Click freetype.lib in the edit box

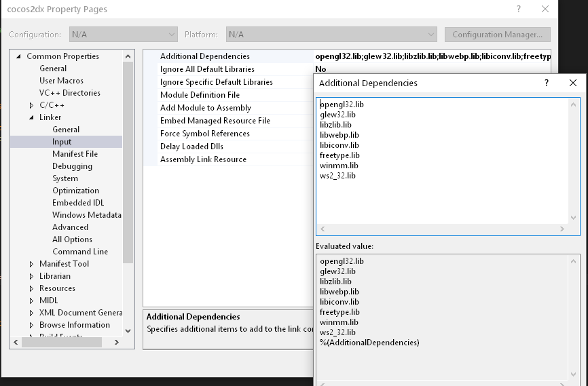pos(339,155)
